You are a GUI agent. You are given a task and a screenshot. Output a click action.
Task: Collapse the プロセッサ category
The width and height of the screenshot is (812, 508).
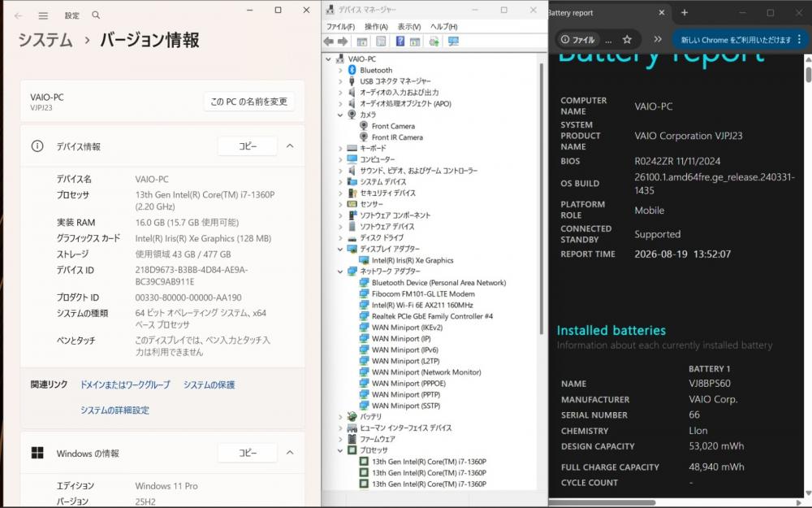pos(339,450)
